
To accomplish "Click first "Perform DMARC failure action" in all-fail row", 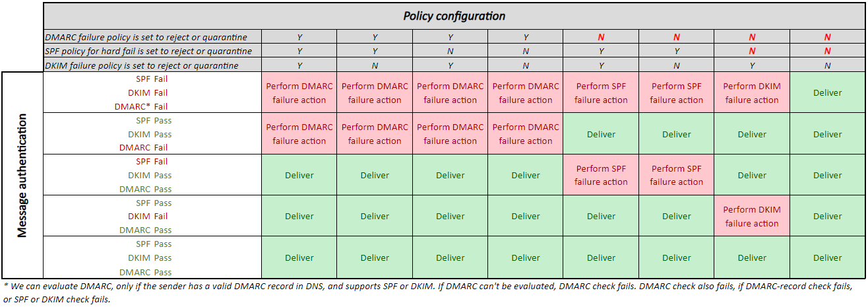I will [x=299, y=93].
